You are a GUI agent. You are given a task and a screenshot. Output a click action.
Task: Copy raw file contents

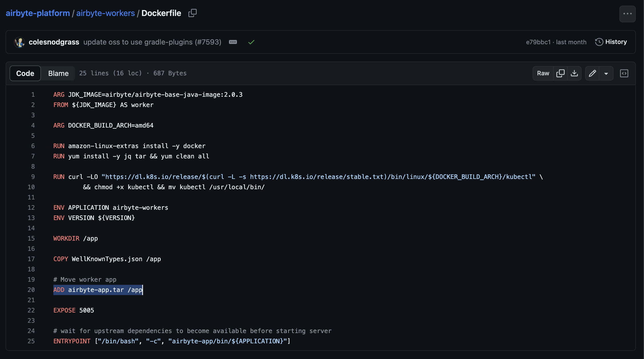click(560, 73)
